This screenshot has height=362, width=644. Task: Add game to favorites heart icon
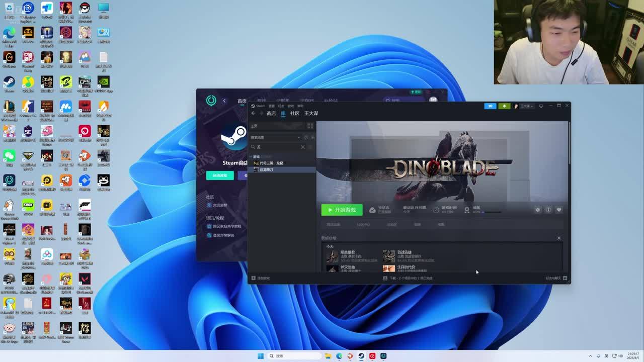pos(558,210)
